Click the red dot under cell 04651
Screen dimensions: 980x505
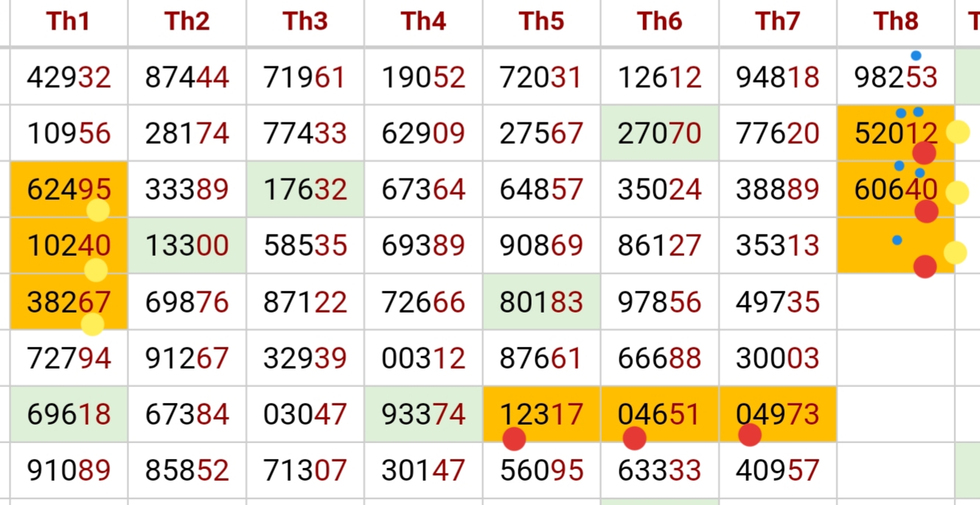634,439
